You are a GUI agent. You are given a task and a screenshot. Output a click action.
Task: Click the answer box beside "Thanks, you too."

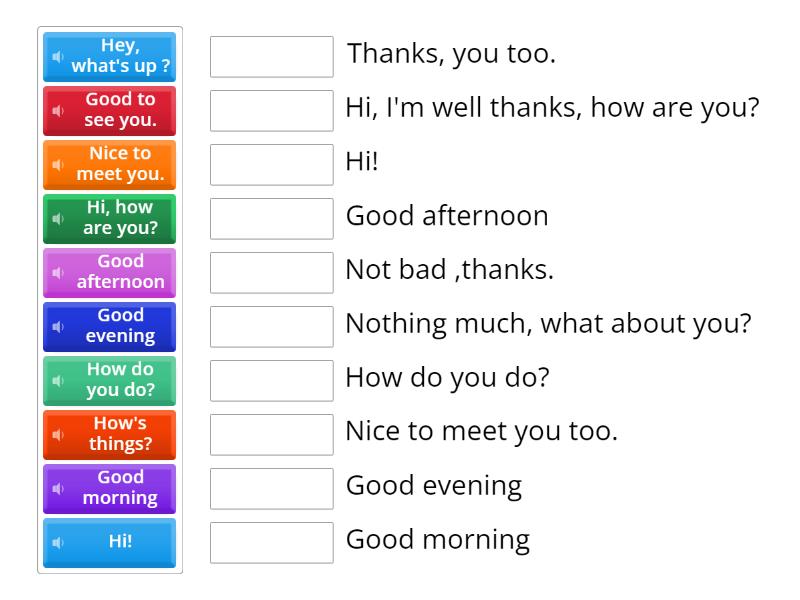(x=271, y=57)
